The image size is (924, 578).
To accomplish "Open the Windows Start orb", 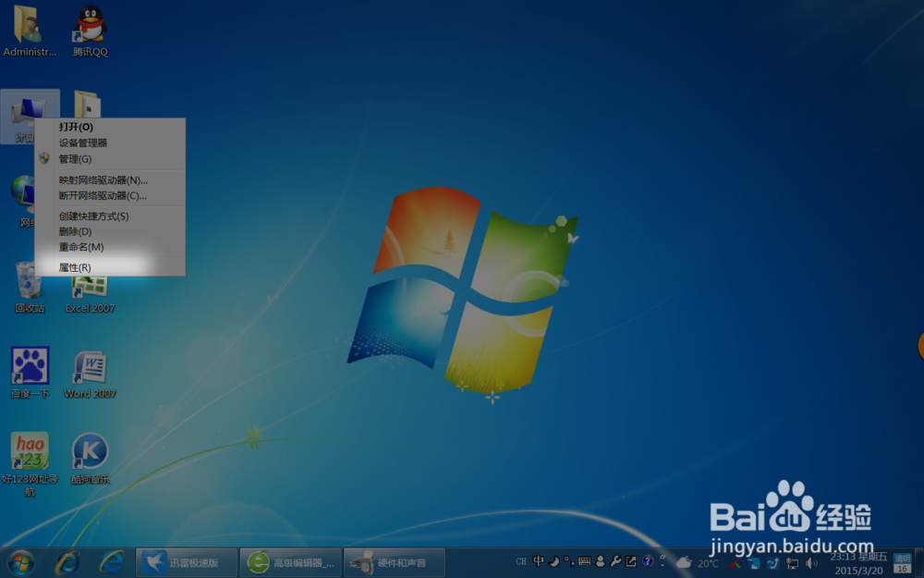I will 20,562.
